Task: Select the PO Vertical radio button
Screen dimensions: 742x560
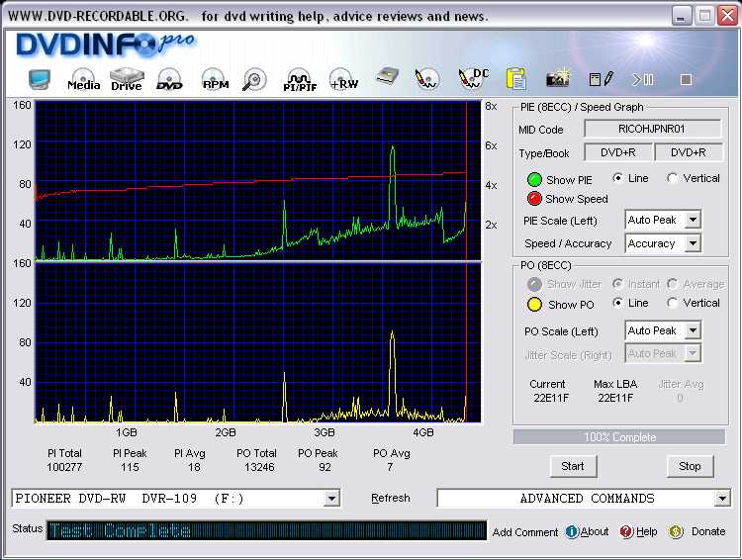Action: tap(672, 303)
